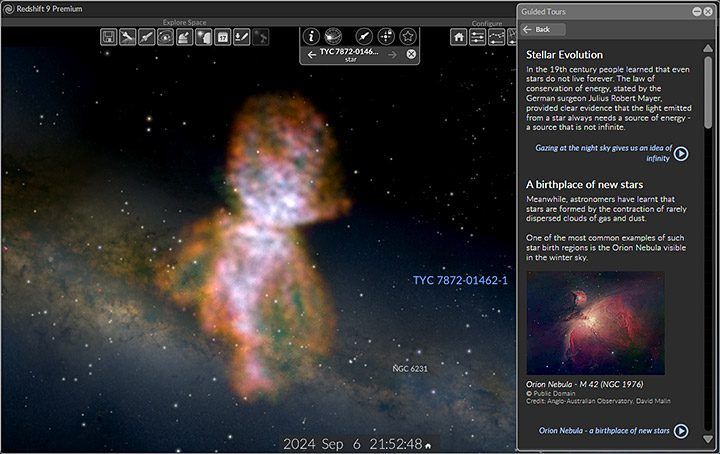Viewport: 720px width, 454px height.
Task: Open link 'Gazing at the night sky gives us an idea of infinity'
Action: 603,153
